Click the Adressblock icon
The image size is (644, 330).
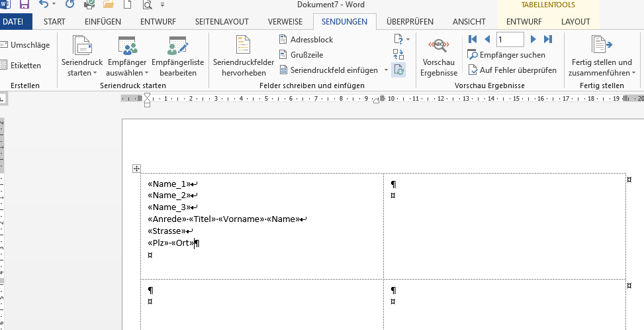(x=283, y=40)
